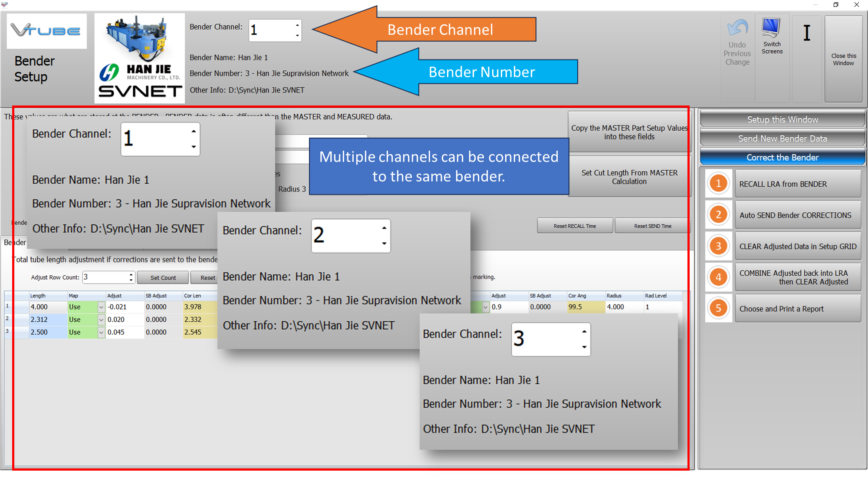The width and height of the screenshot is (868, 478).
Task: Click the Han Jie SVNET bender image
Action: pos(139,58)
